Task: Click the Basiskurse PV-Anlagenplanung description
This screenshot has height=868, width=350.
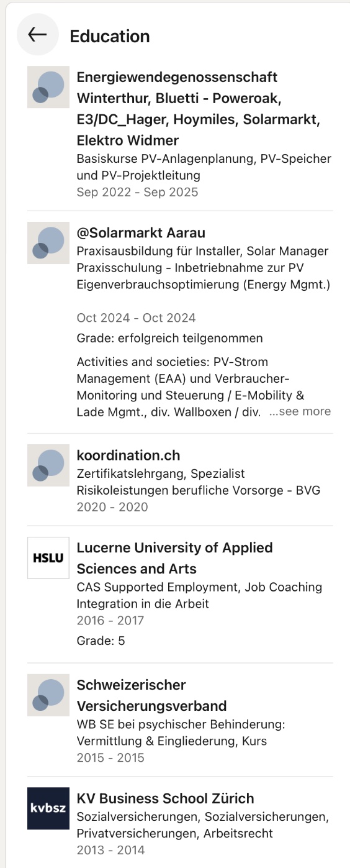Action: (x=204, y=167)
